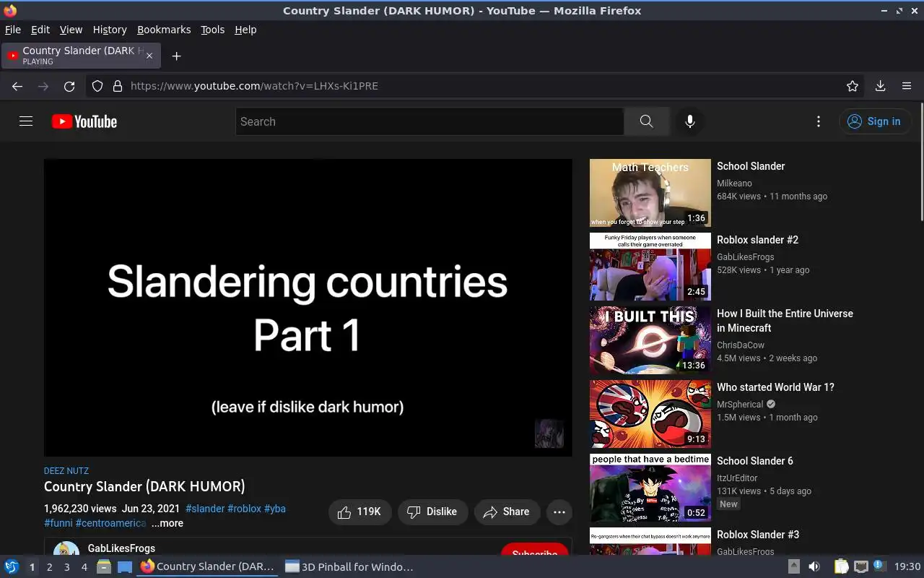This screenshot has height=578, width=924.
Task: Click the DEEZ NUTZ link above title
Action: pyautogui.click(x=66, y=470)
